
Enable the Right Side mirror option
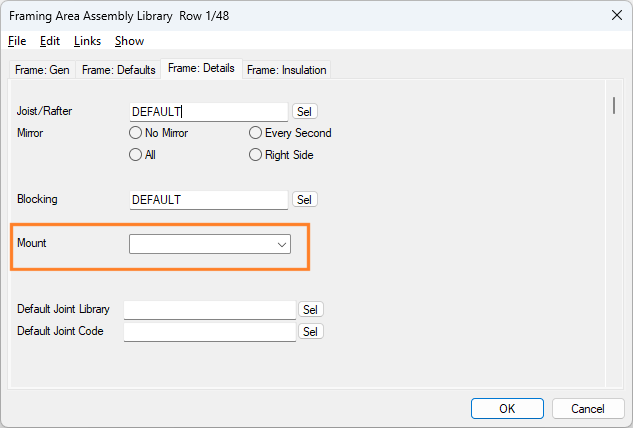click(x=256, y=155)
